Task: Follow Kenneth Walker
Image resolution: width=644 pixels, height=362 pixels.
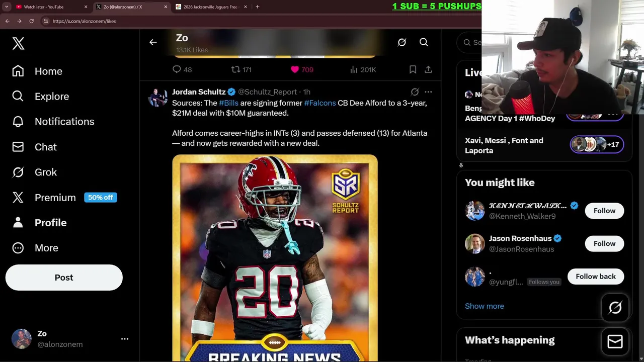Action: 604,211
